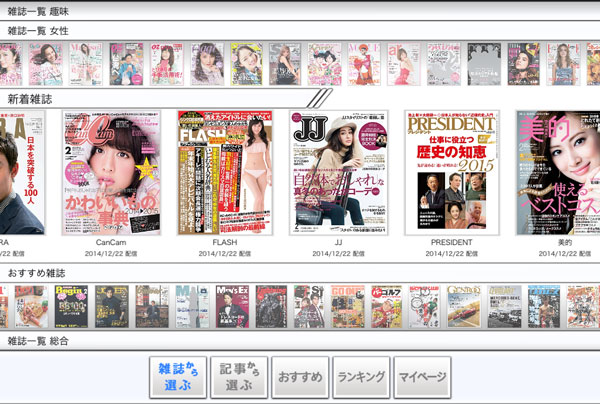Open the GENROQ car magazine thumbnail
This screenshot has height=404, width=600.
pos(464,306)
